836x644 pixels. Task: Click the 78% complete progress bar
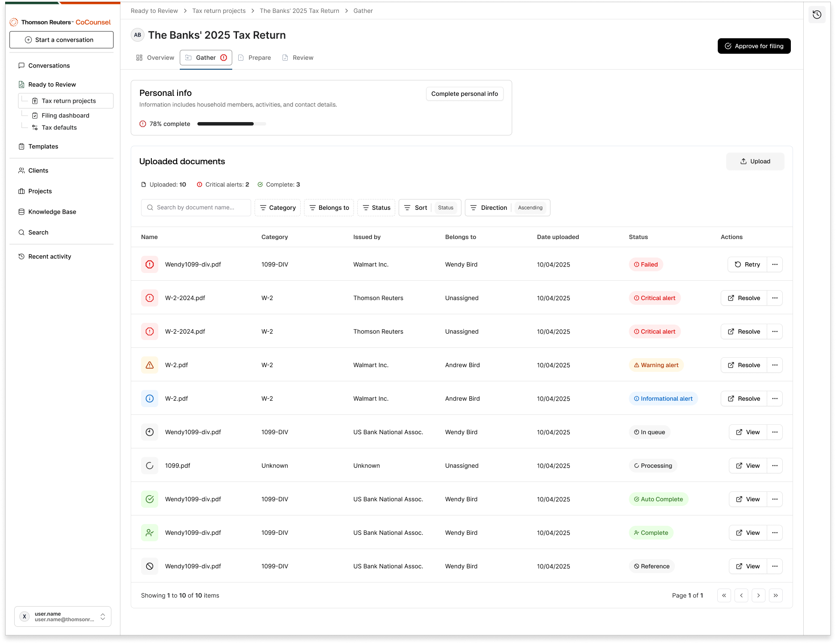point(231,124)
